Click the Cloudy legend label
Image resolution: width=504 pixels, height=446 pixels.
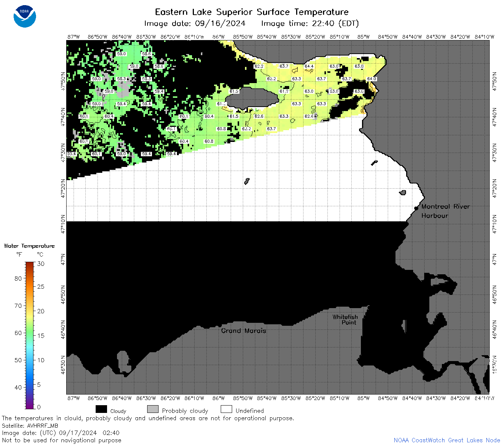tap(118, 411)
